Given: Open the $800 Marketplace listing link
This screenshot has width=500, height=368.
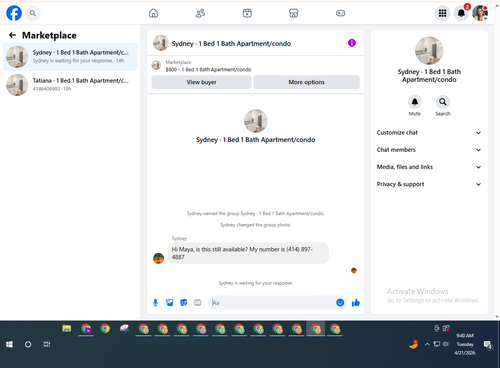Looking at the screenshot, I should click(x=208, y=69).
